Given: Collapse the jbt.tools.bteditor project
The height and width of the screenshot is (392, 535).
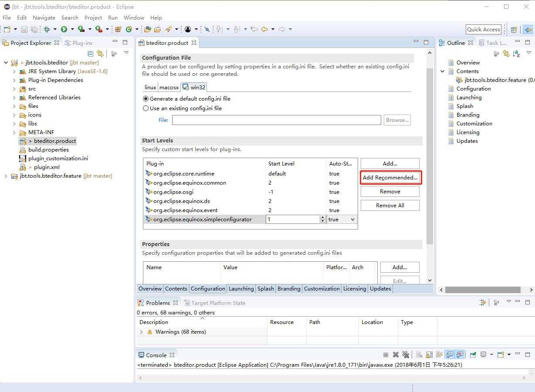Looking at the screenshot, I should coord(6,63).
